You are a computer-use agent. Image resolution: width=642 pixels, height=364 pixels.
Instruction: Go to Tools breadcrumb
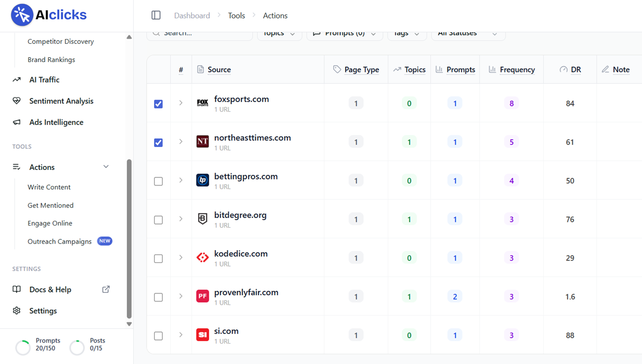[236, 16]
